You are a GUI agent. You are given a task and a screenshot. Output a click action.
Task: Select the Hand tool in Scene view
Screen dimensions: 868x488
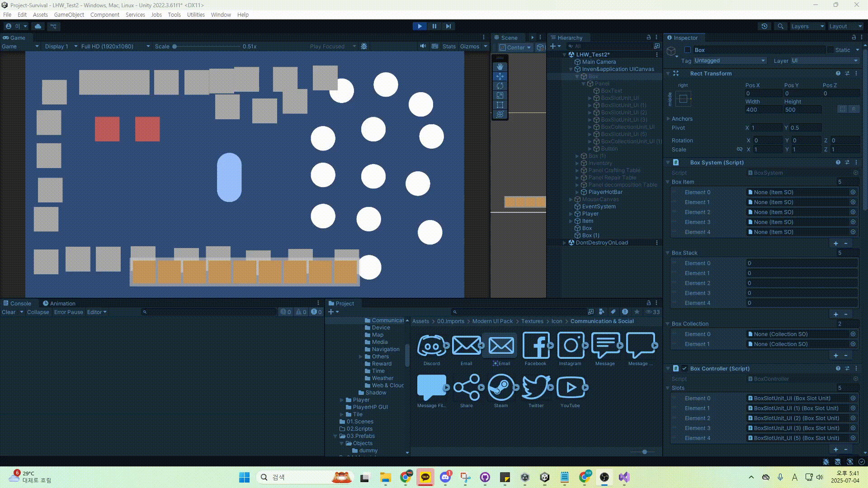coord(500,66)
